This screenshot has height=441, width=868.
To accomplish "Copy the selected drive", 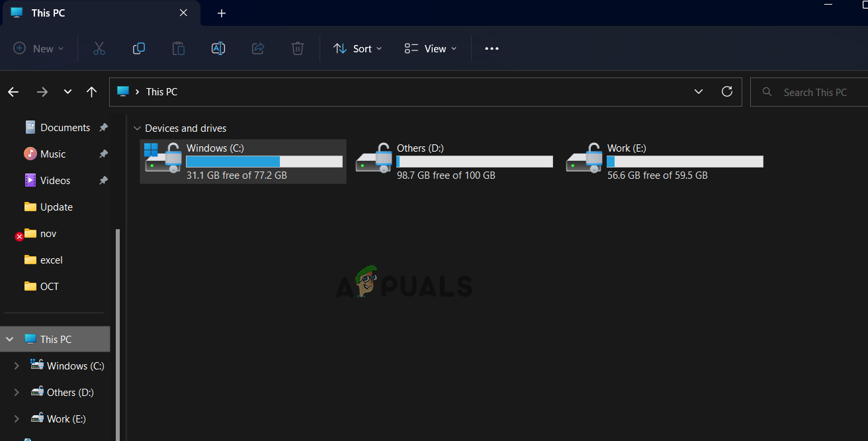I will point(138,48).
